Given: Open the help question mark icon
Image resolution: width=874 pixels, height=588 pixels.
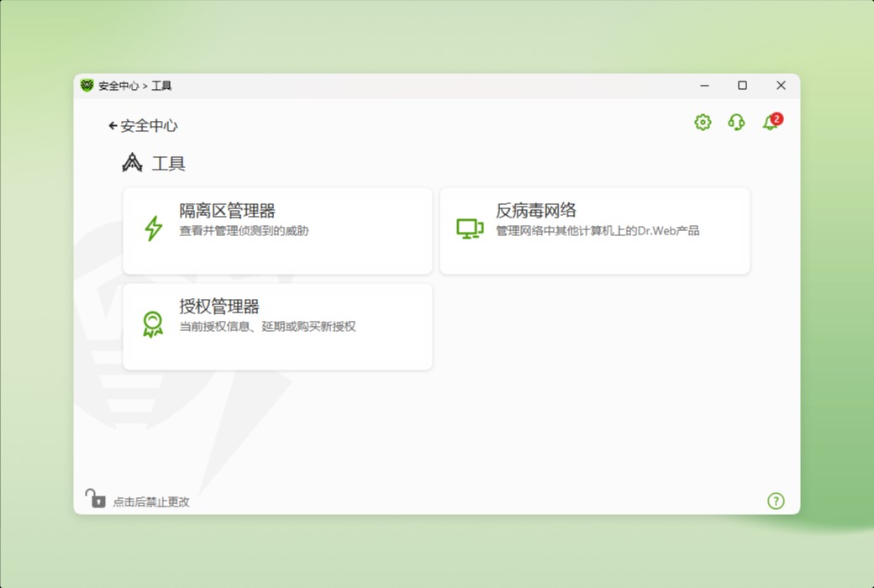Looking at the screenshot, I should pyautogui.click(x=776, y=500).
